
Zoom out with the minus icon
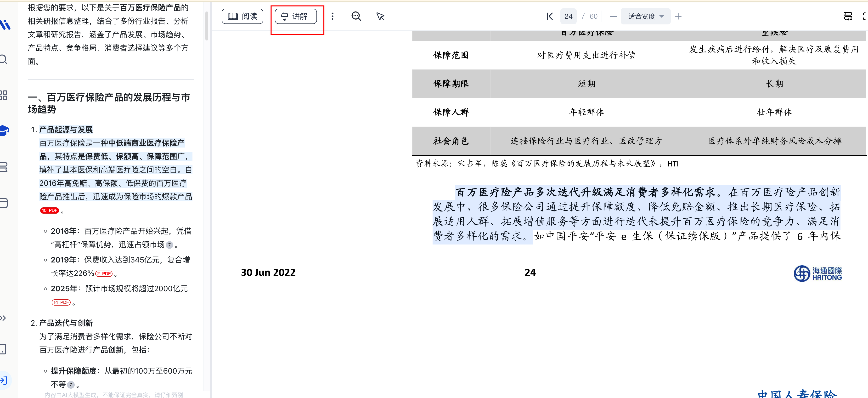[x=613, y=16]
